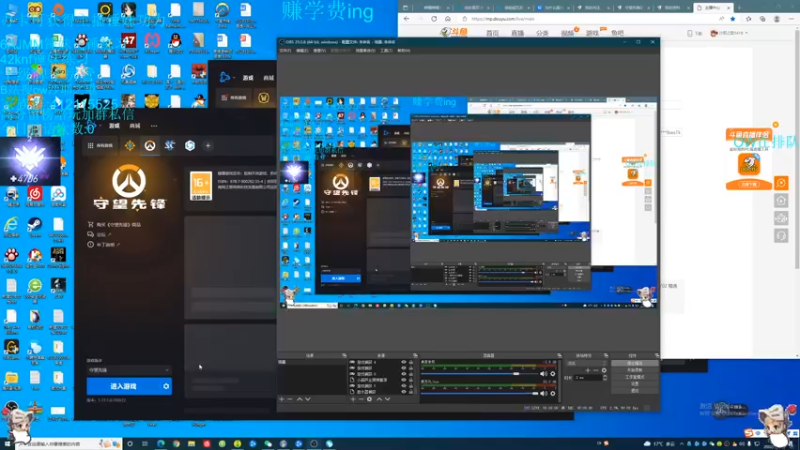Image resolution: width=800 pixels, height=450 pixels.
Task: Lock the bottom source in OBS sources list
Action: (411, 392)
